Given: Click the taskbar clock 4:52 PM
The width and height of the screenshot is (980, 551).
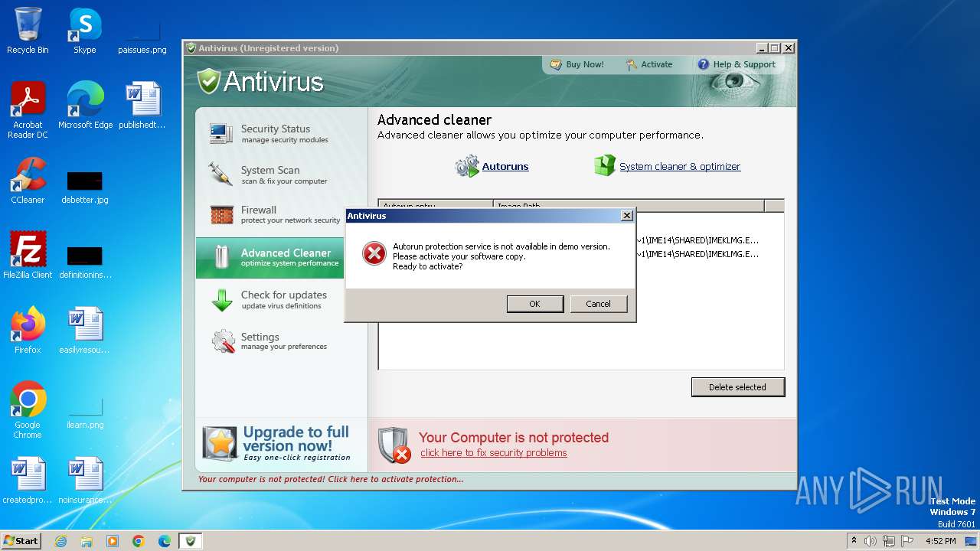Looking at the screenshot, I should point(940,541).
